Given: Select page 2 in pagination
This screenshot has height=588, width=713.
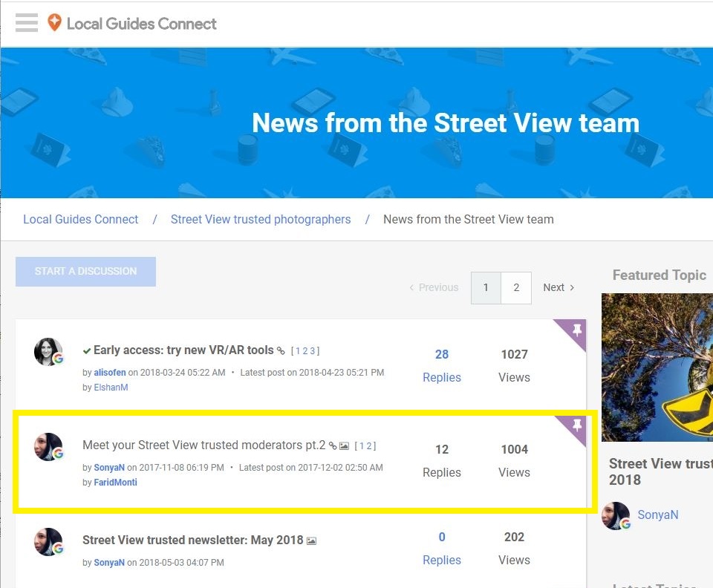Looking at the screenshot, I should [x=516, y=287].
